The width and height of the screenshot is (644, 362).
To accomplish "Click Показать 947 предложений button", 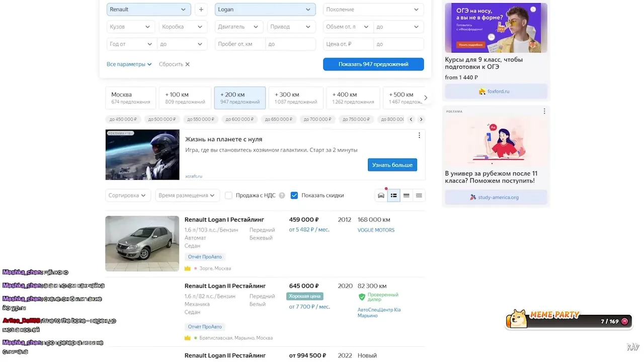I will pos(373,64).
